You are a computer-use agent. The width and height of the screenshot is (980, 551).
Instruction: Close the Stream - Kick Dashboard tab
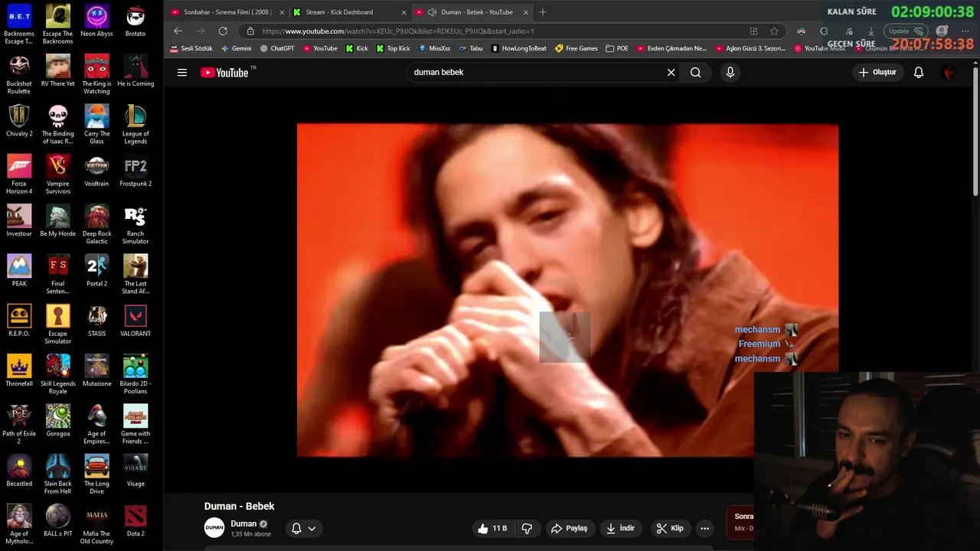coord(403,12)
